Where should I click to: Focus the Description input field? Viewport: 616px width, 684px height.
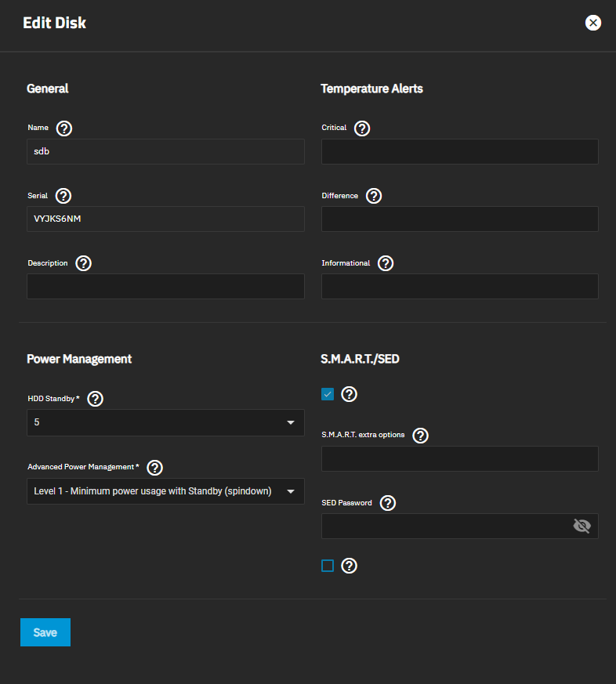[x=166, y=286]
